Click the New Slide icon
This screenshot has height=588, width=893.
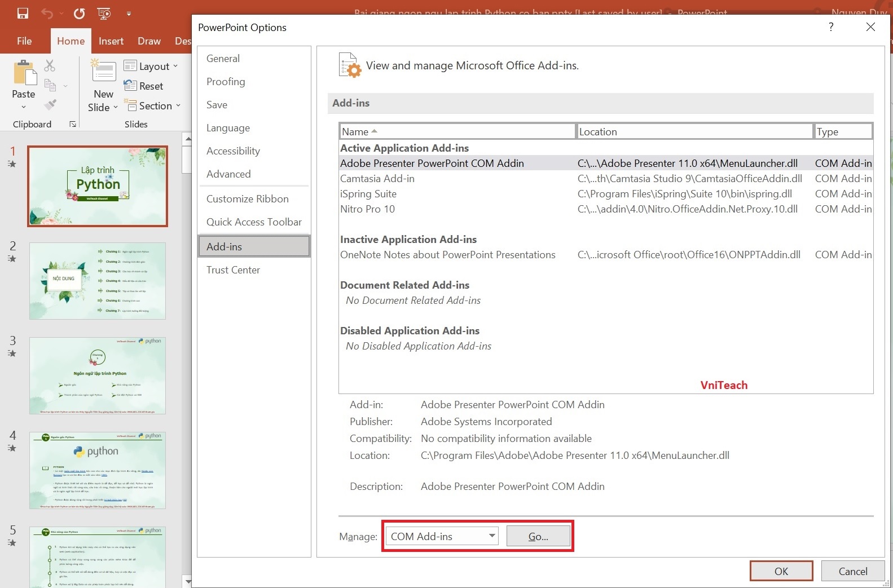pos(103,73)
